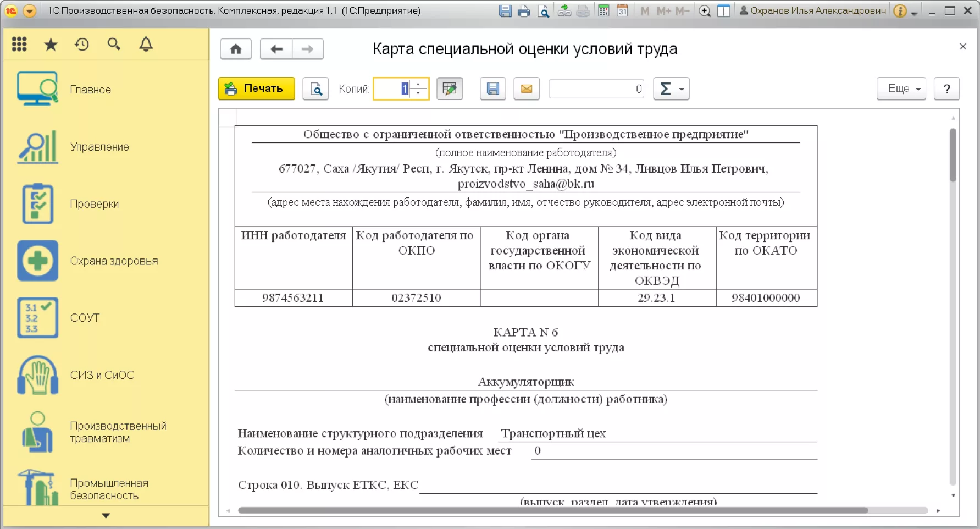Screen dimensions: 980x529
Task: Open the Охрана здоровья section
Action: (x=106, y=261)
